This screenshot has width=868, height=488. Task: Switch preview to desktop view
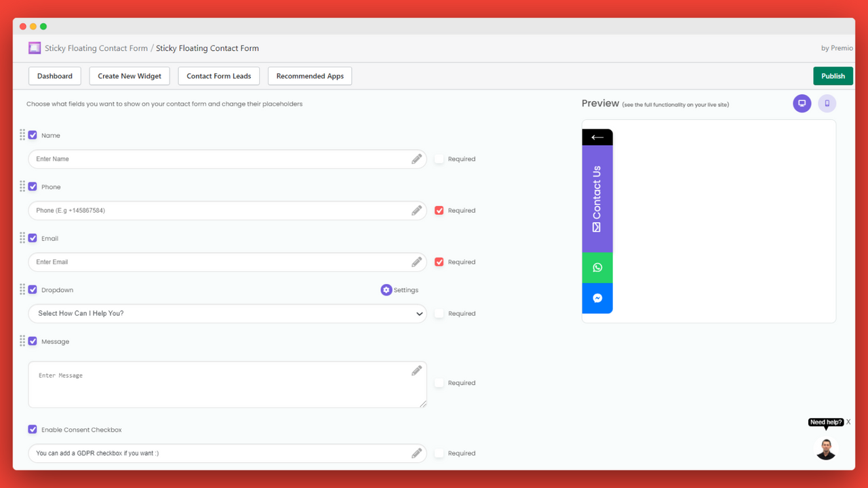[802, 103]
